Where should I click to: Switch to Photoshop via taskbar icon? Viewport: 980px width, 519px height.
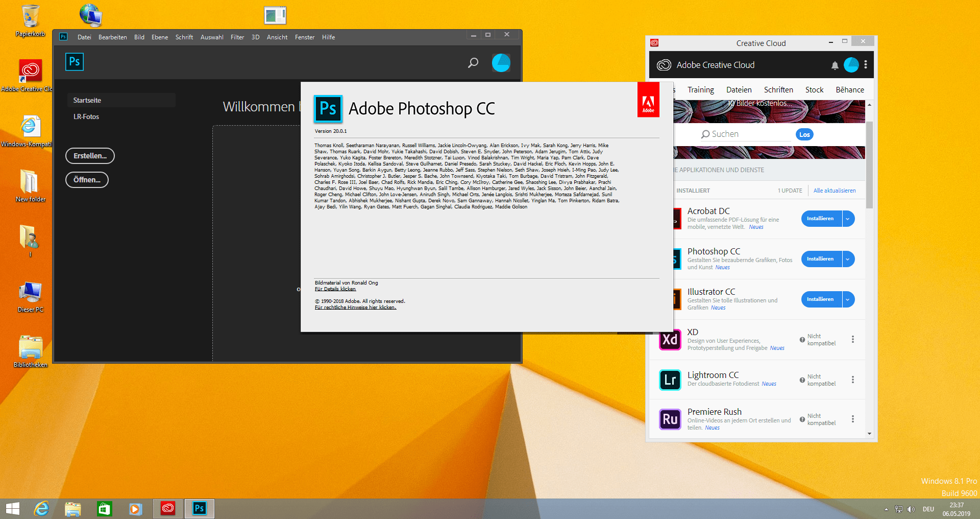tap(200, 509)
